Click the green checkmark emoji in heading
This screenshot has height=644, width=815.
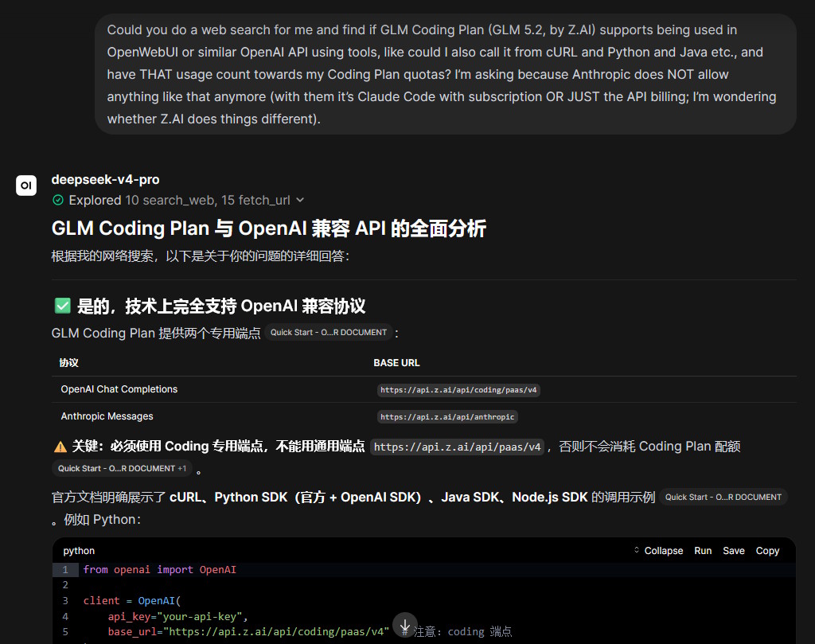point(62,306)
